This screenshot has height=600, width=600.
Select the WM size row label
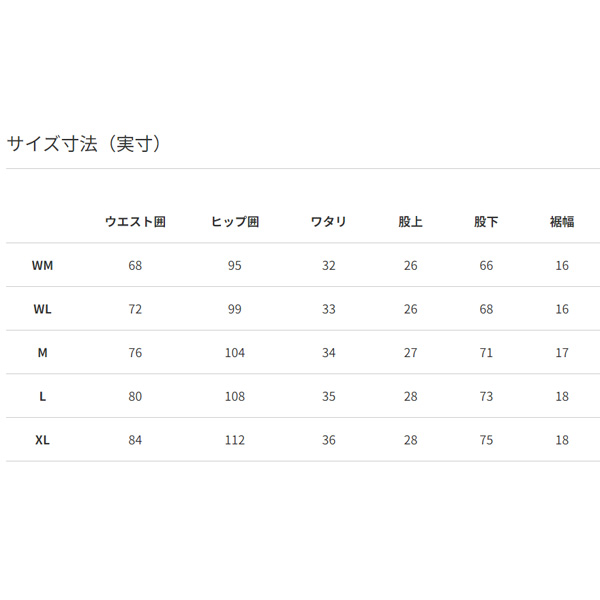tap(42, 265)
